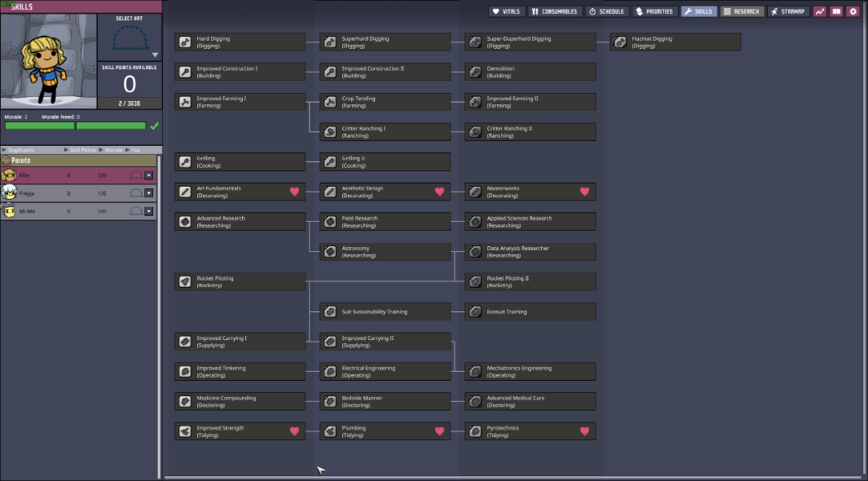This screenshot has width=868, height=481.
Task: Select the duplicant Mi-Ma row
Action: coord(78,211)
